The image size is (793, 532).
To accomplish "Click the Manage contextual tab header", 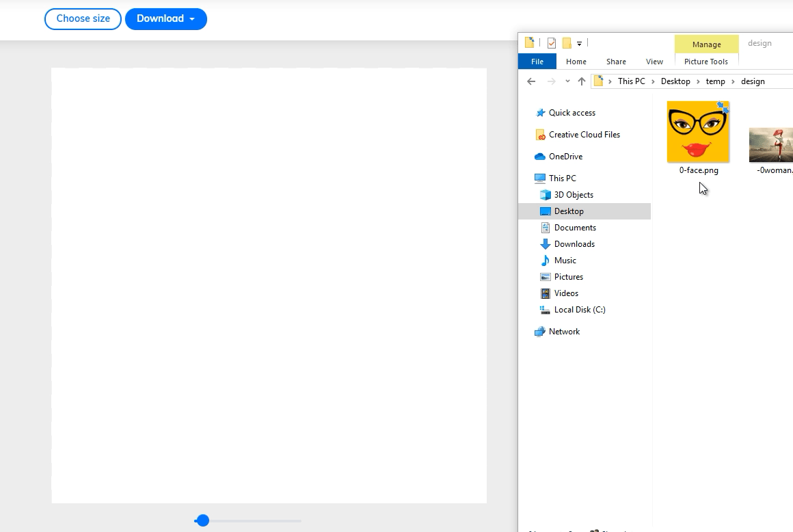I will (706, 44).
